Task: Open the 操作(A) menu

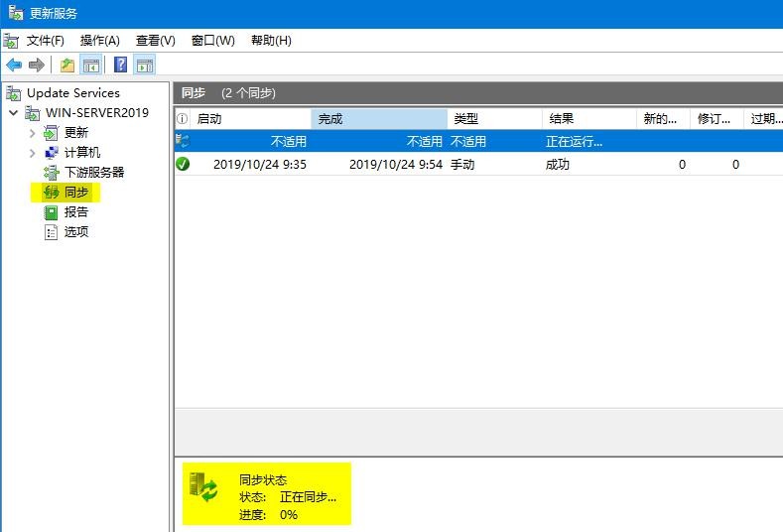Action: 99,41
